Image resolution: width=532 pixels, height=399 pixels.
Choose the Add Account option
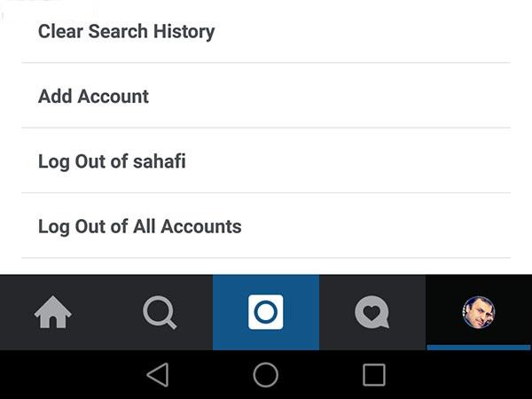point(94,97)
